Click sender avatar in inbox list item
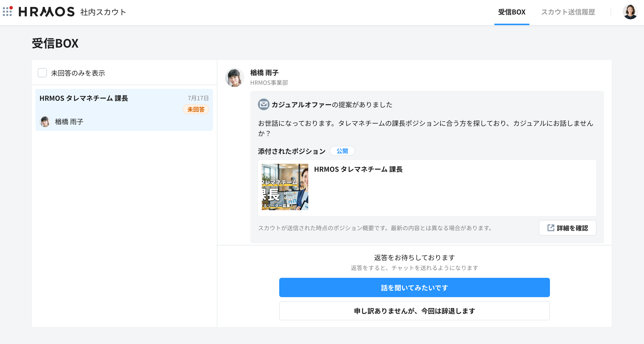The image size is (644, 344). point(45,122)
